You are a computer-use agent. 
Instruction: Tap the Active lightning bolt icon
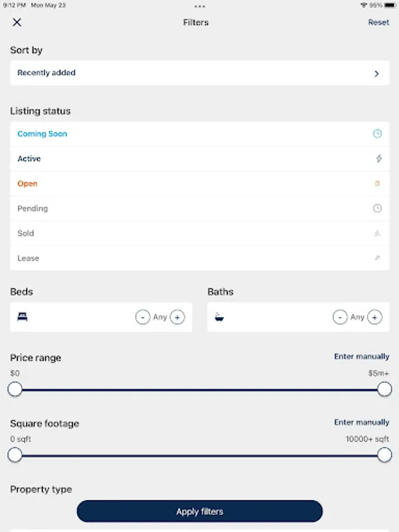click(379, 159)
